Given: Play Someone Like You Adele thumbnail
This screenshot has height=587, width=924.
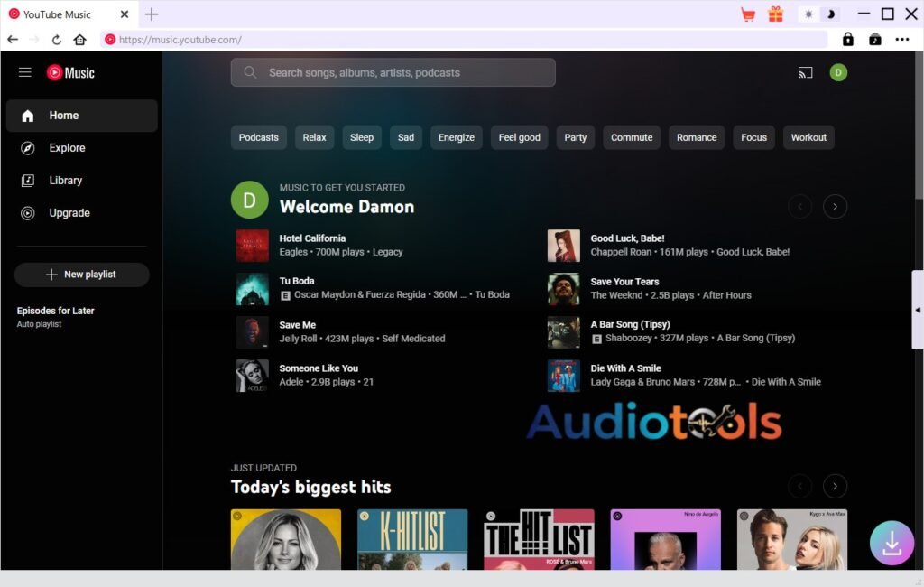Looking at the screenshot, I should pyautogui.click(x=253, y=375).
